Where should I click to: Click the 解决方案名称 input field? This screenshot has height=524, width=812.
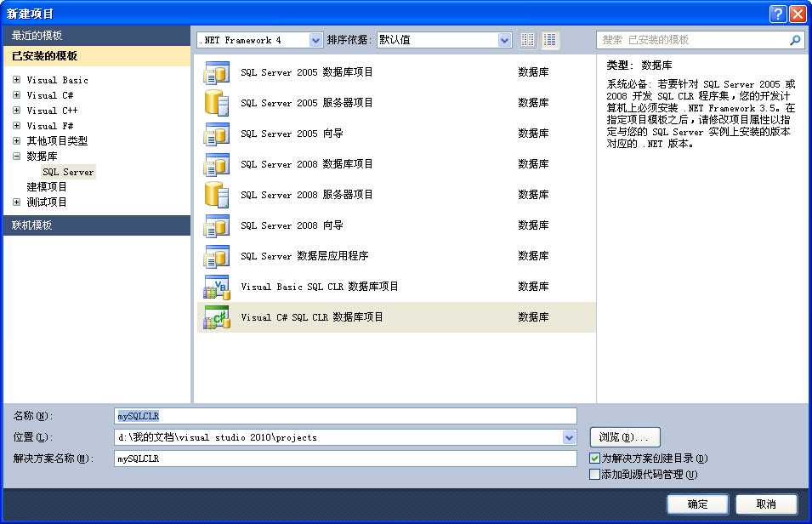click(x=345, y=458)
